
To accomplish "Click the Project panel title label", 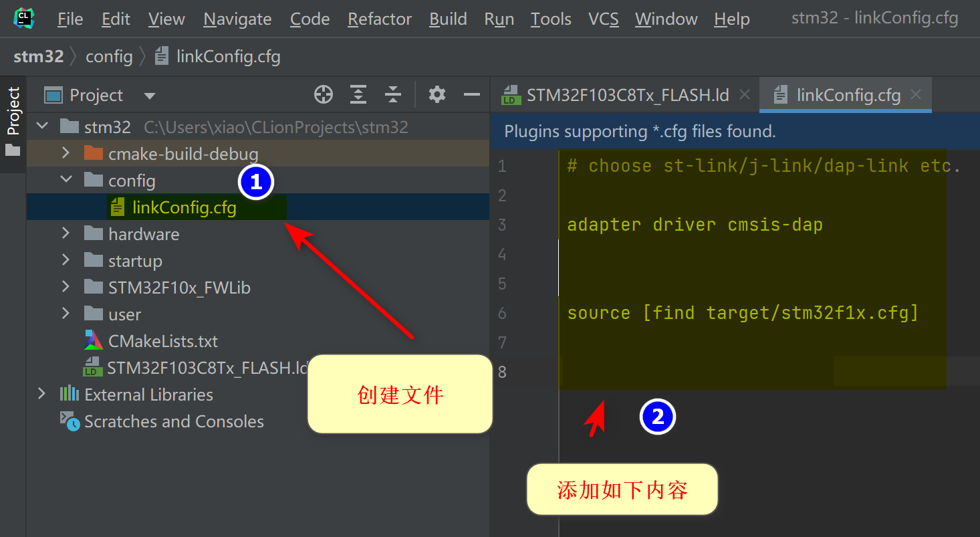I will click(96, 96).
